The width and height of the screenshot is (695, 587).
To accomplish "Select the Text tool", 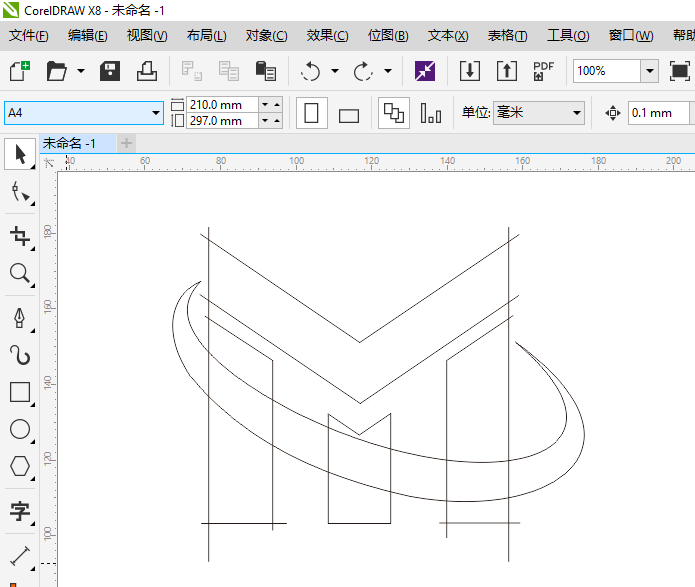I will [20, 511].
